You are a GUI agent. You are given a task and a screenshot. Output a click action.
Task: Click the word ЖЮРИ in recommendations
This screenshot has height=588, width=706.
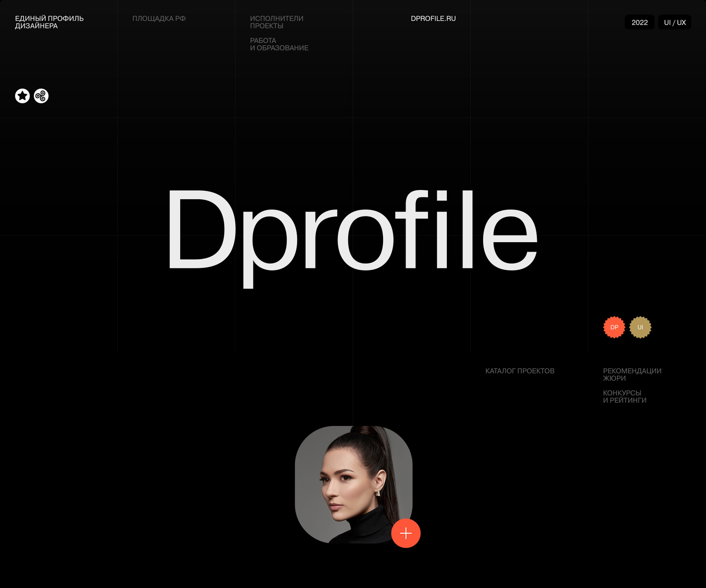tap(614, 379)
